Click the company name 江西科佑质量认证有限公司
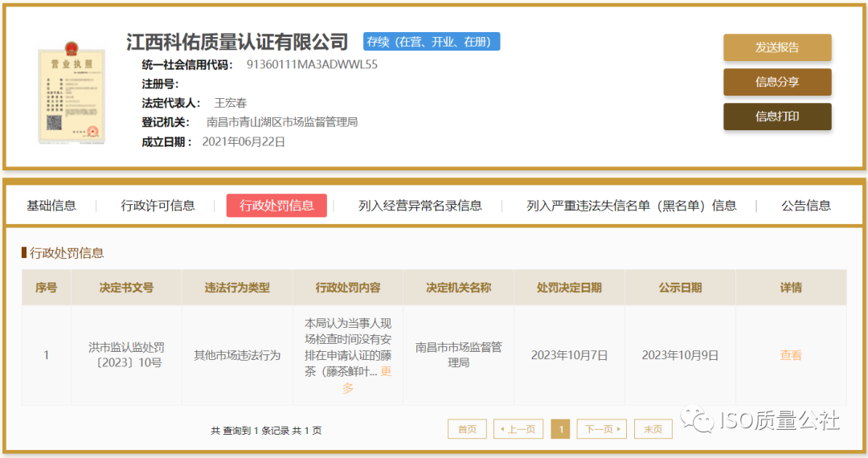This screenshot has width=868, height=458. [x=237, y=42]
